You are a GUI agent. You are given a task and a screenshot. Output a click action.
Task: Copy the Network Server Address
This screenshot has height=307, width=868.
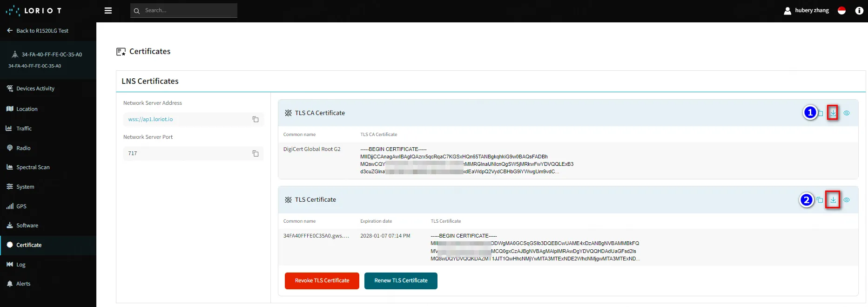(x=256, y=119)
